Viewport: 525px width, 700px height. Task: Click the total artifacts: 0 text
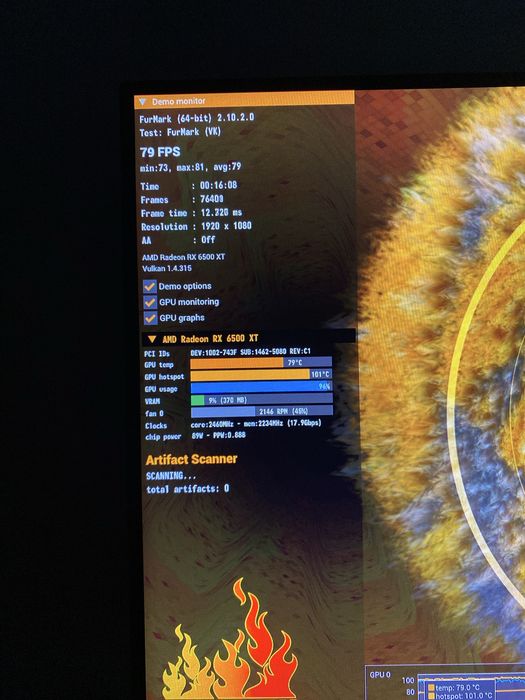pos(188,489)
